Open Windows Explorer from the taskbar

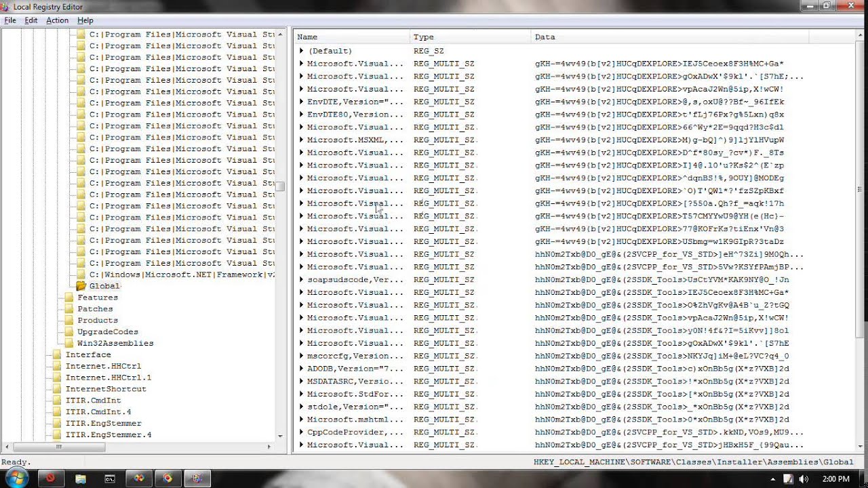coord(81,479)
